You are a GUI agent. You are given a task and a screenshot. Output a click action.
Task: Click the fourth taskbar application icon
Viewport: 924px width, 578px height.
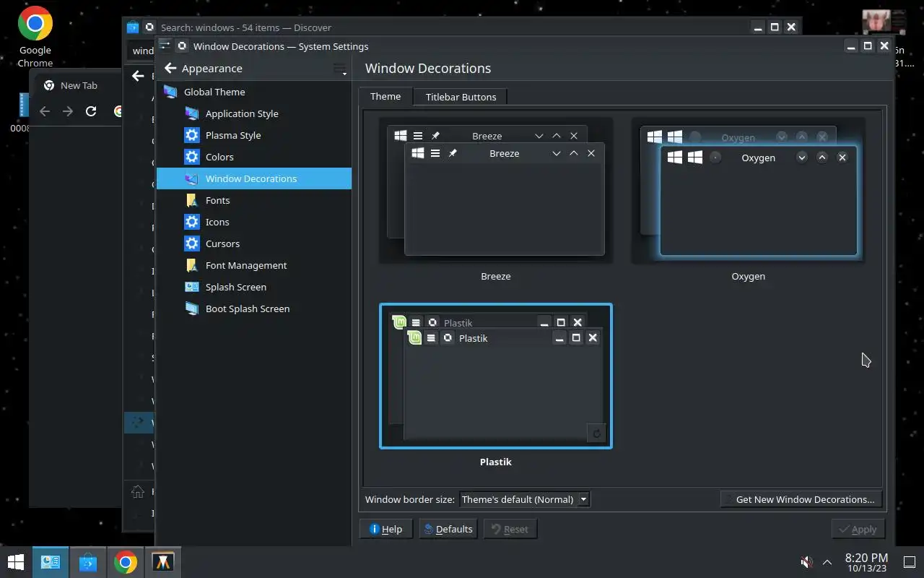click(163, 562)
